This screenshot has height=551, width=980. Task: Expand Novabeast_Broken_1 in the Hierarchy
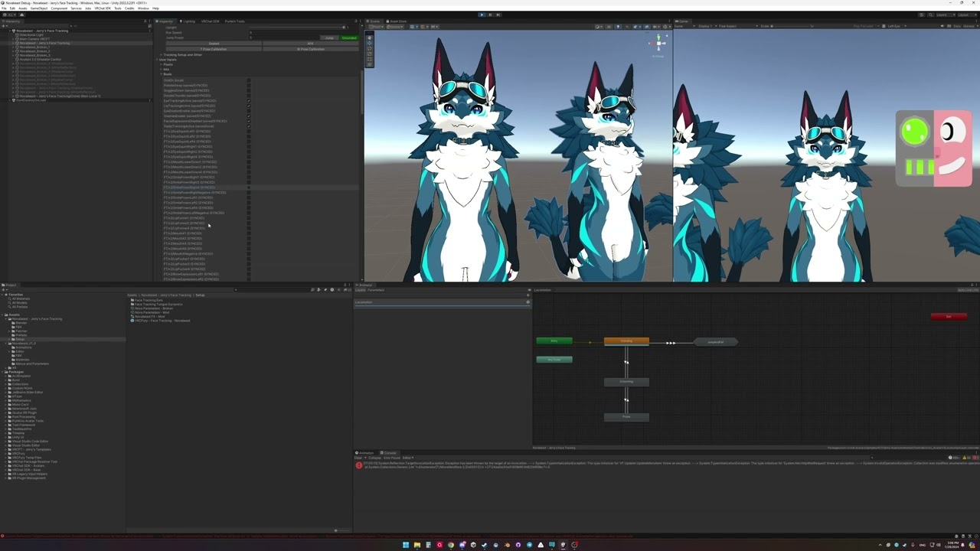coord(13,47)
